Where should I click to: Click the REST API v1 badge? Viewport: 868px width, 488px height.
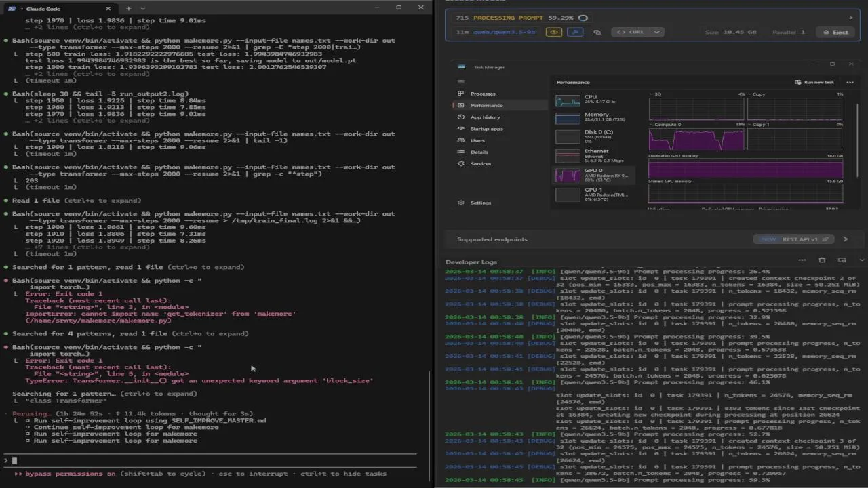pyautogui.click(x=793, y=239)
